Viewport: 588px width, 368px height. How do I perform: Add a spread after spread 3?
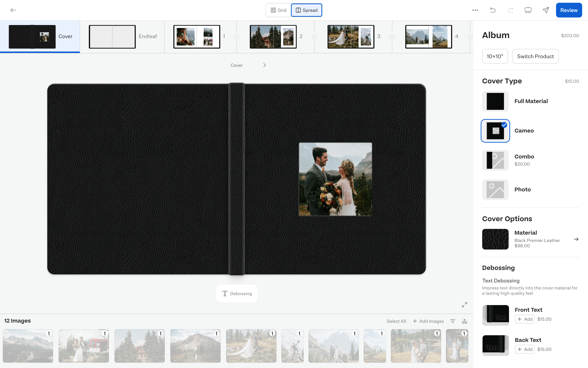tap(392, 37)
